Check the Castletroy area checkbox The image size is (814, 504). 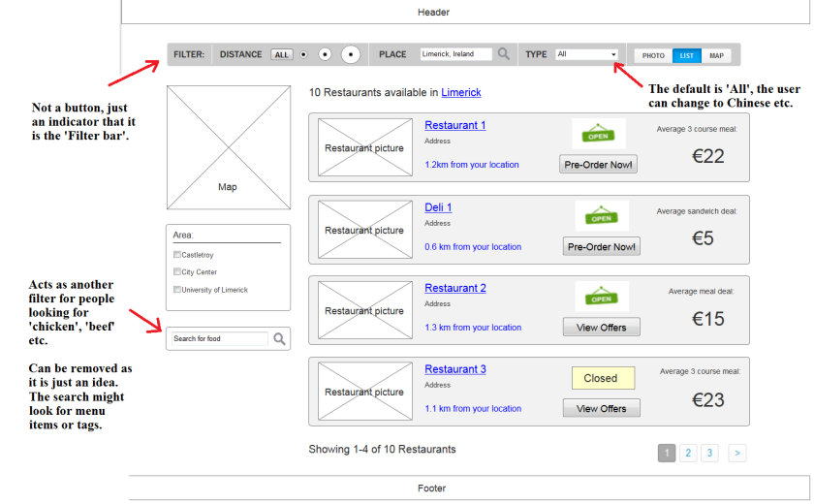click(177, 255)
